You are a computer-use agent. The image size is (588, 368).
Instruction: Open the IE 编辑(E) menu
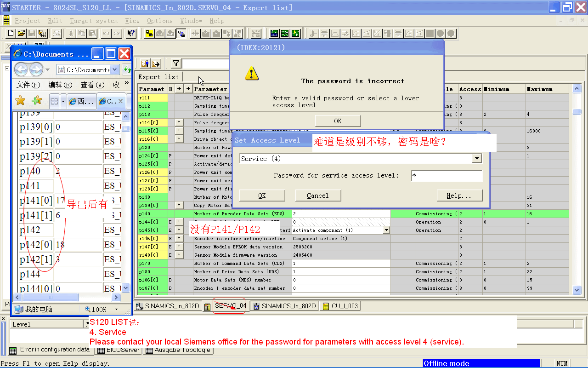click(x=61, y=85)
